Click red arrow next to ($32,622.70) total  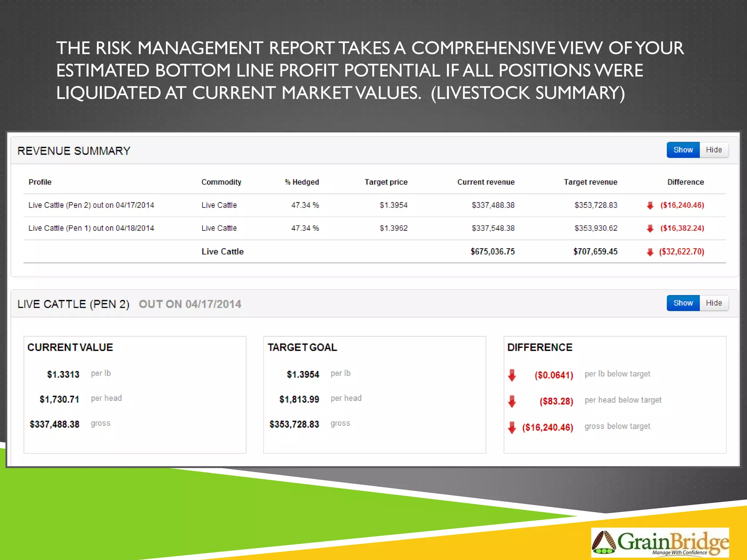tap(650, 252)
